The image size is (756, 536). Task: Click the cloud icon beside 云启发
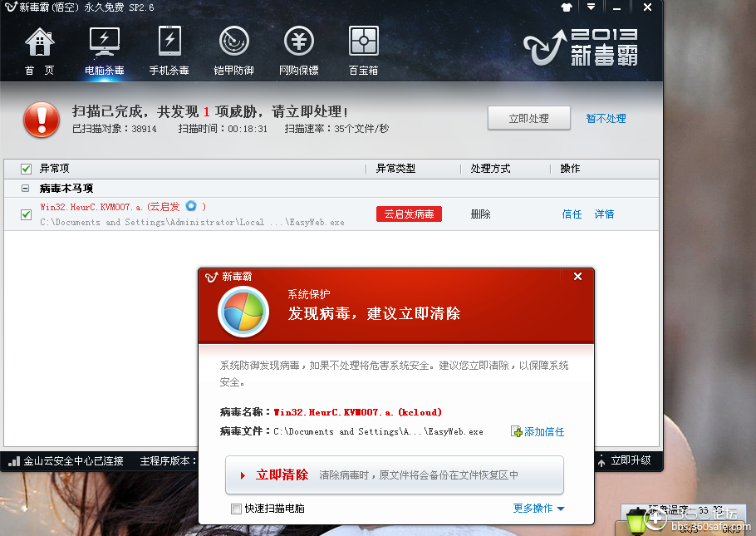click(191, 206)
